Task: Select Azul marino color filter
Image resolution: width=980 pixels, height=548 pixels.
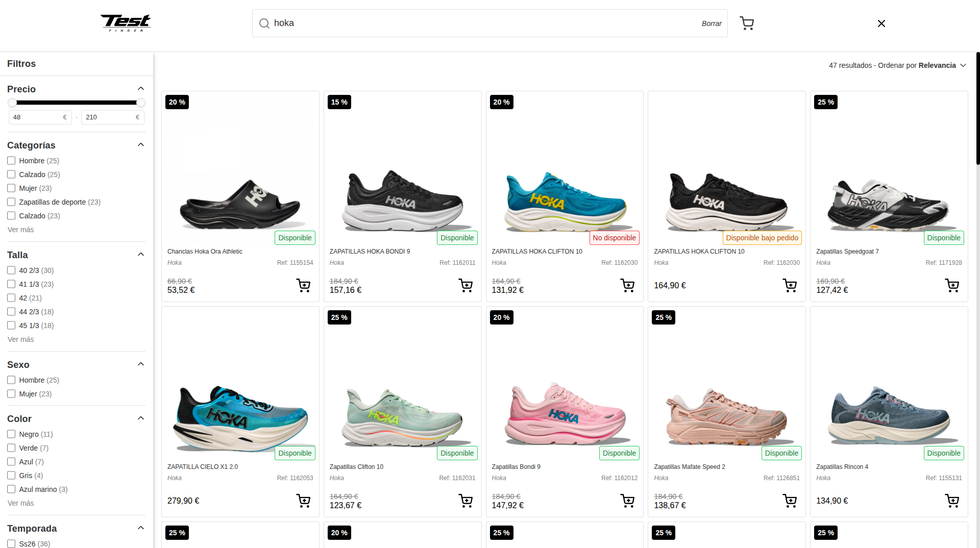Action: 11,489
